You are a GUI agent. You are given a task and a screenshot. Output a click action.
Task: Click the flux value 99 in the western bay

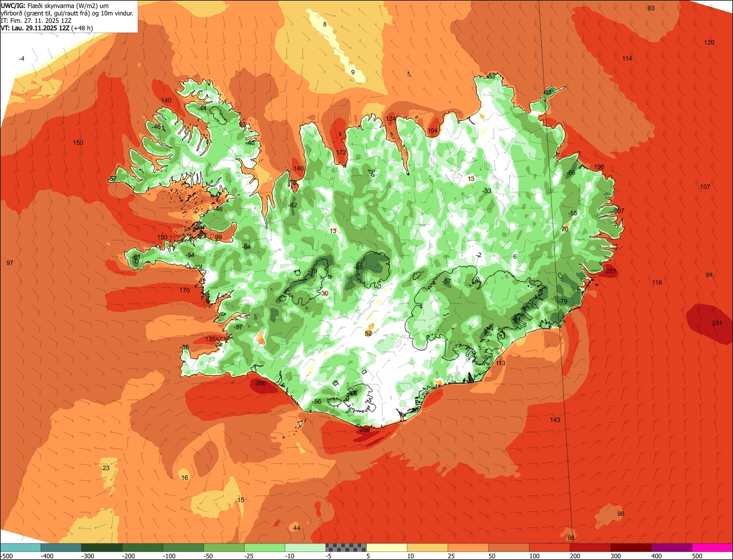(x=218, y=238)
